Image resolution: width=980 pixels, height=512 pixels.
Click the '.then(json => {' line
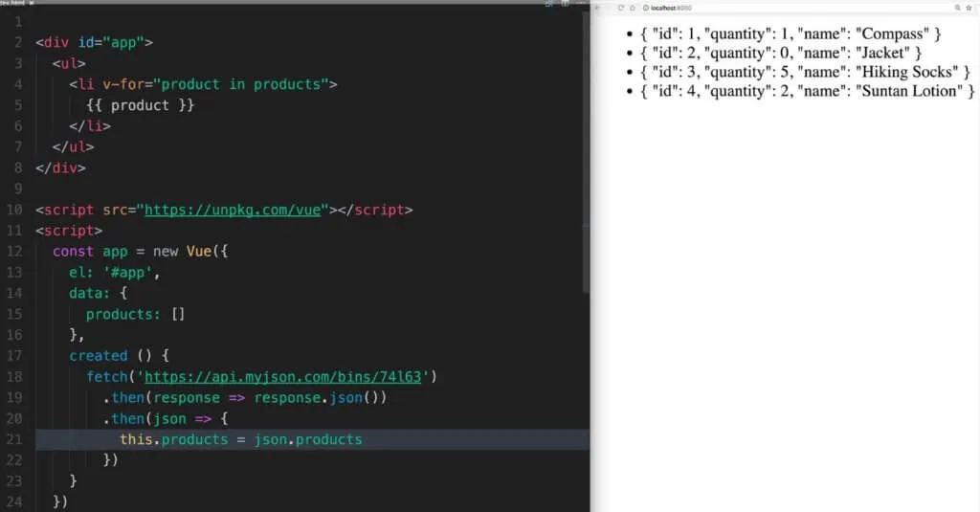166,418
